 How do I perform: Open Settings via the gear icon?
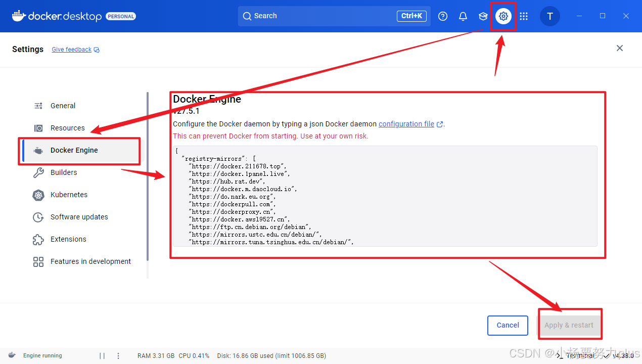[503, 16]
